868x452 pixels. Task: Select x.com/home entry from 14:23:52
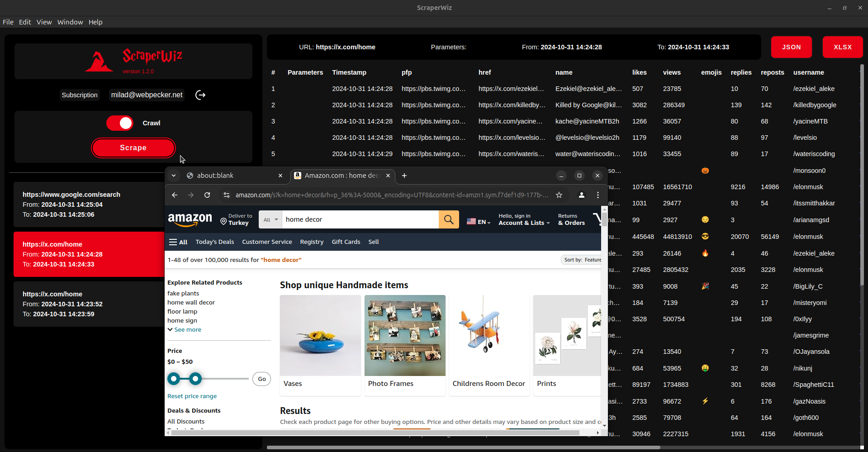pyautogui.click(x=89, y=304)
